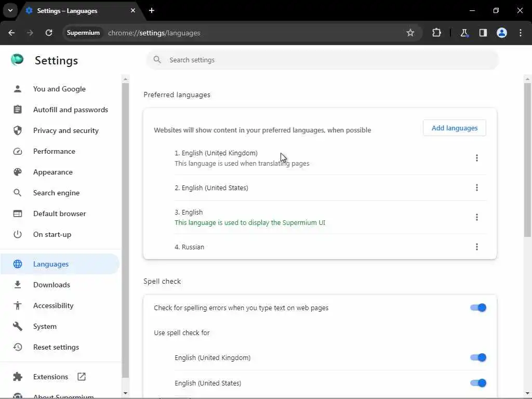This screenshot has height=399, width=532.
Task: Click the bookmark star icon
Action: coord(410,33)
